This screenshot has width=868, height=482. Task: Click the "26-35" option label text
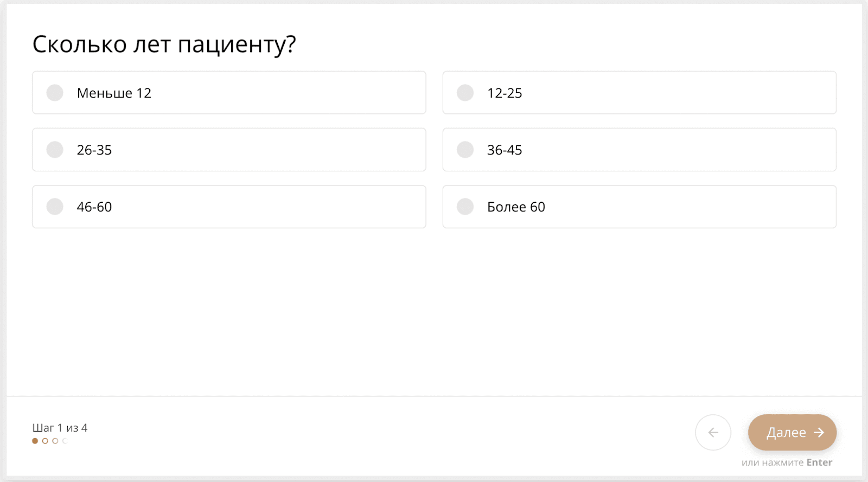pyautogui.click(x=94, y=150)
